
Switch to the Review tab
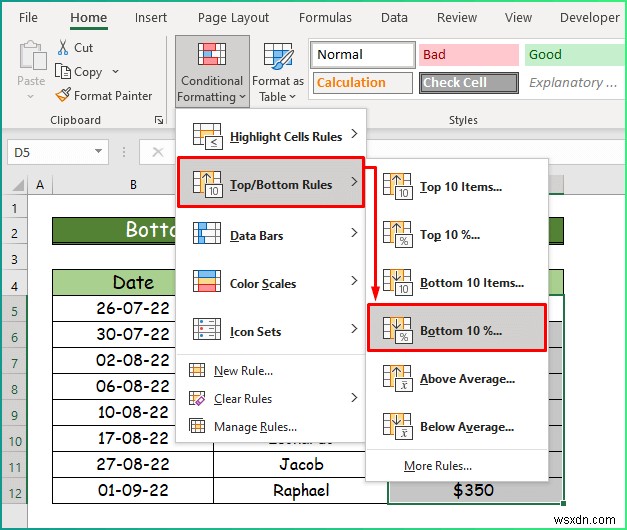tap(457, 18)
